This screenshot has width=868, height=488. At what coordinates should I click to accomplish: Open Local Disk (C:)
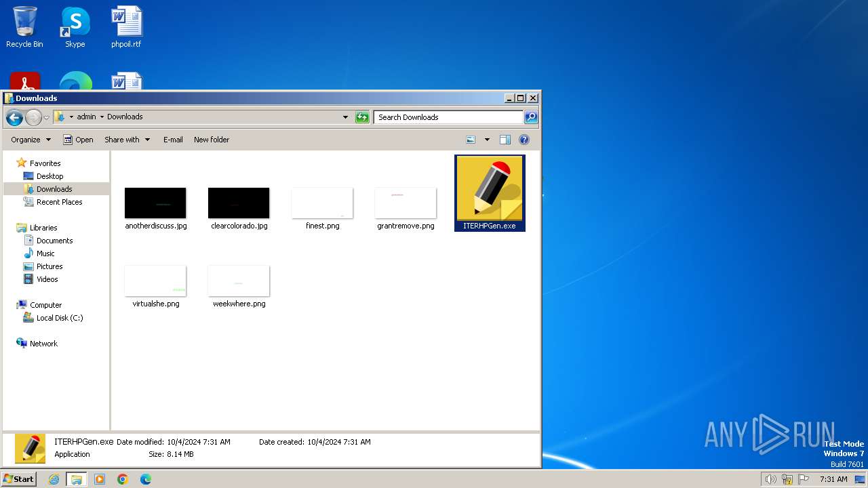[60, 318]
